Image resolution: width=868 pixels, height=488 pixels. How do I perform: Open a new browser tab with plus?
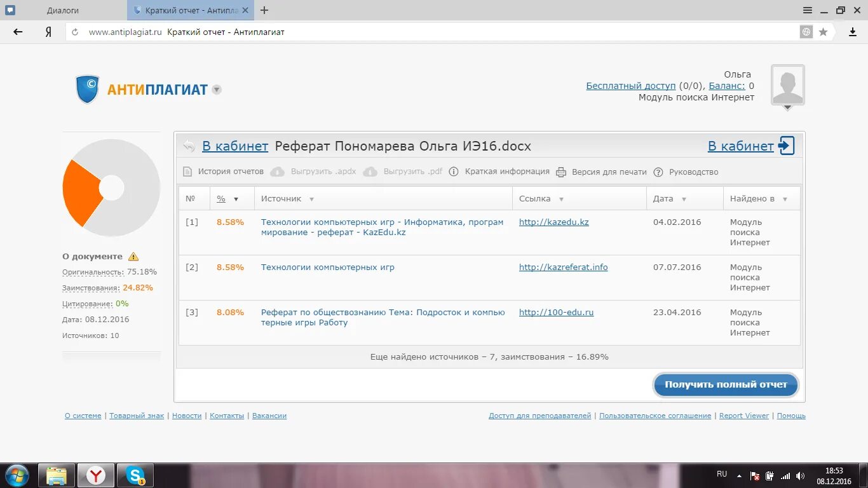click(x=264, y=10)
